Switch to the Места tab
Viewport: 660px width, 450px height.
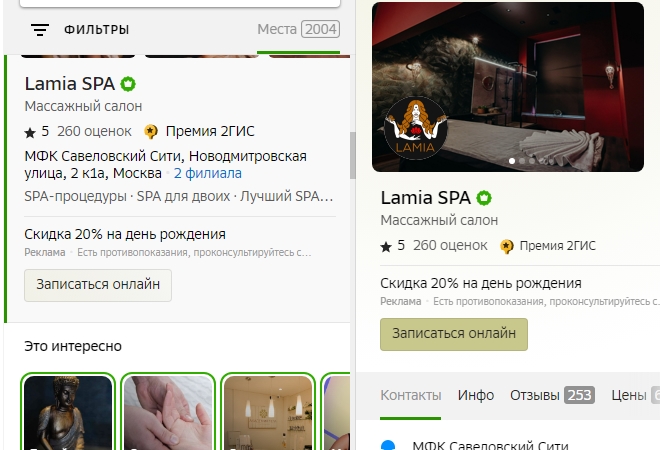298,29
